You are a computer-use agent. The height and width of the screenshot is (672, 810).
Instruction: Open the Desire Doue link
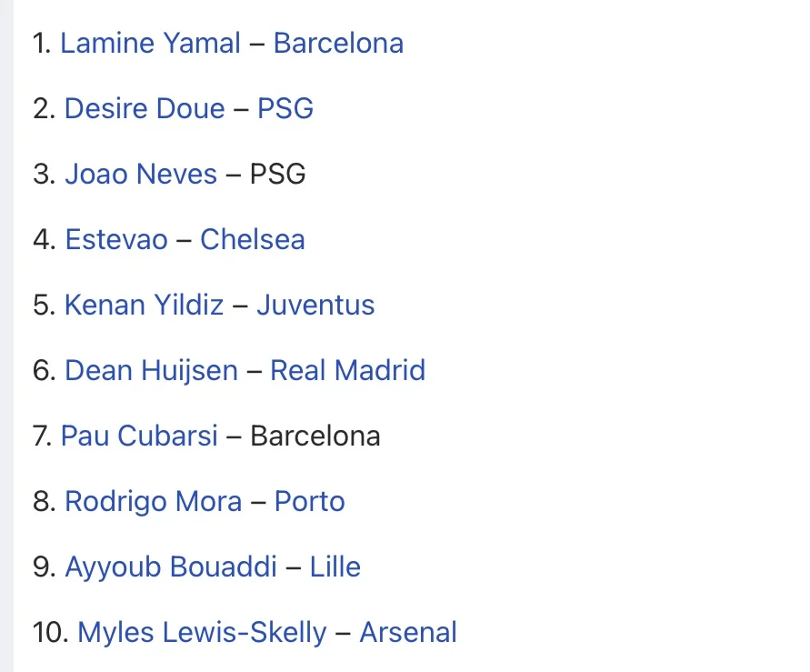145,109
